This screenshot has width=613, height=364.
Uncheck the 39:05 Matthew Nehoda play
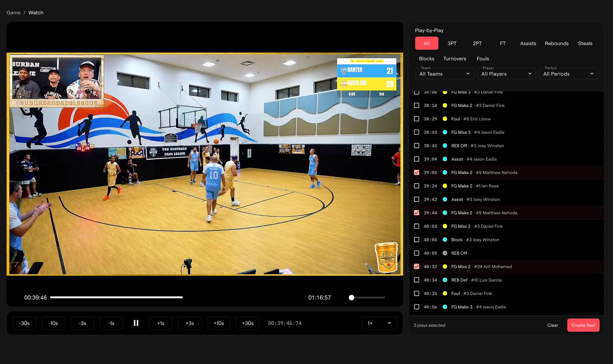(416, 172)
